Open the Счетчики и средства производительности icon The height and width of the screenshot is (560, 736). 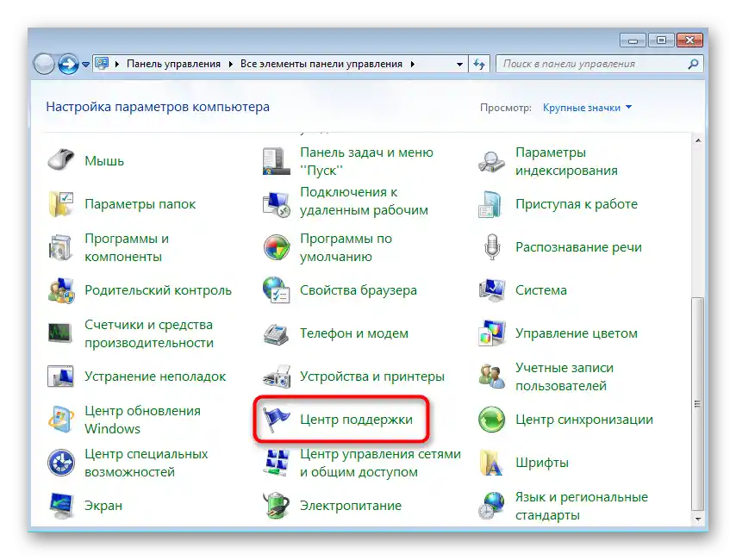tap(60, 333)
